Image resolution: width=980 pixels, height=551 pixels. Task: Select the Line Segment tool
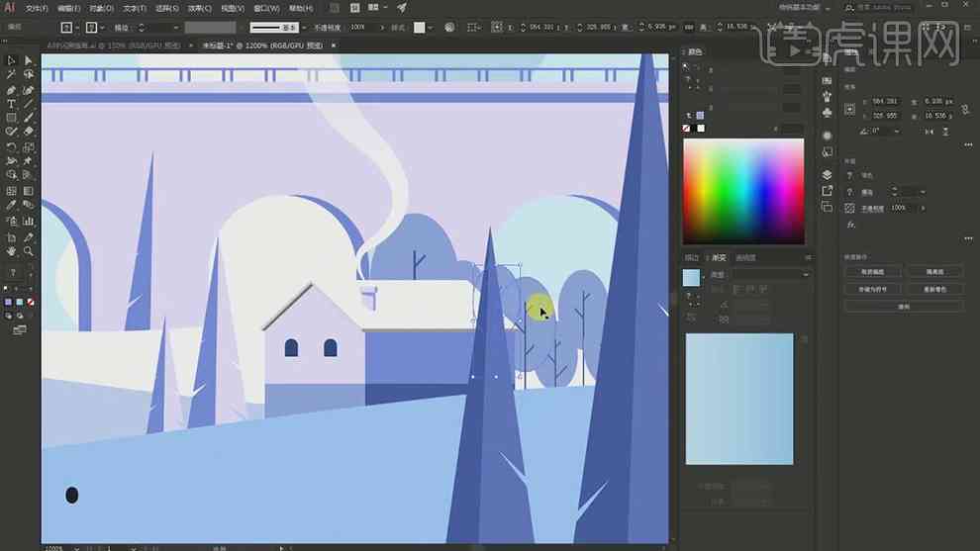click(28, 104)
